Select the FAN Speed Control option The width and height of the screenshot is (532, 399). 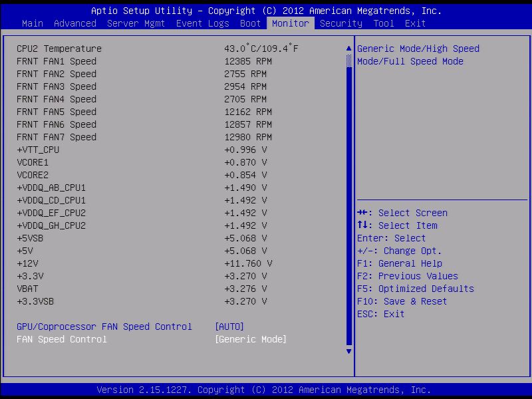[62, 339]
